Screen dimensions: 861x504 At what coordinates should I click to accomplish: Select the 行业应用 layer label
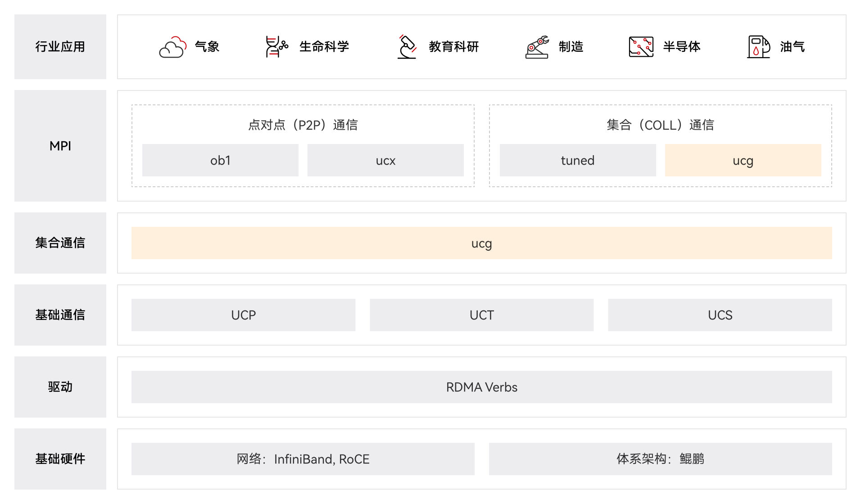[60, 47]
